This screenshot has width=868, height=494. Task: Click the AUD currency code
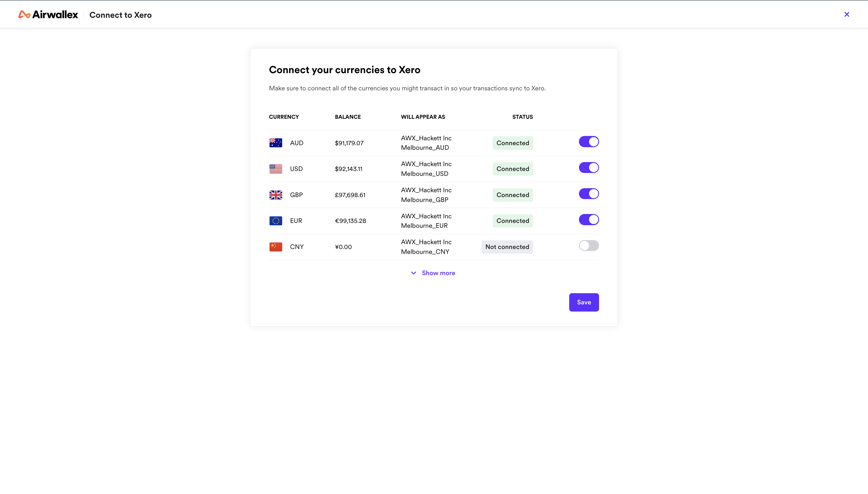tap(296, 143)
